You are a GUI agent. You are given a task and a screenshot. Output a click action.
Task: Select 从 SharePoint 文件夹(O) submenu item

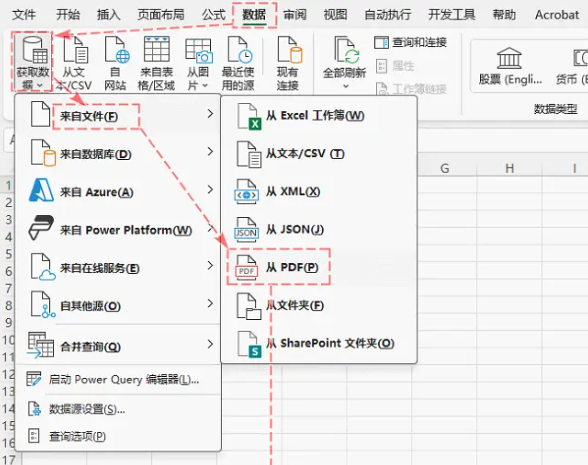coord(319,344)
